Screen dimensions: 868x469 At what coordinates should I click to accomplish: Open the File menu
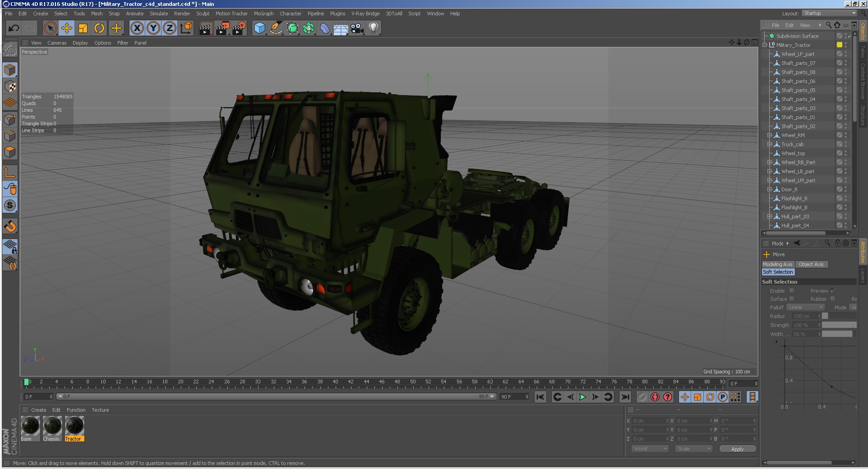pos(9,14)
